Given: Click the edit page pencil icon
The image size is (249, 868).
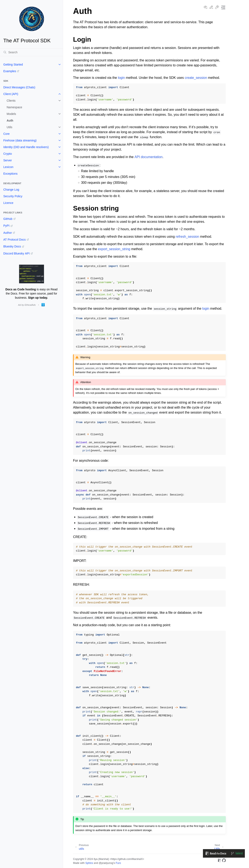Looking at the screenshot, I should (211, 7).
